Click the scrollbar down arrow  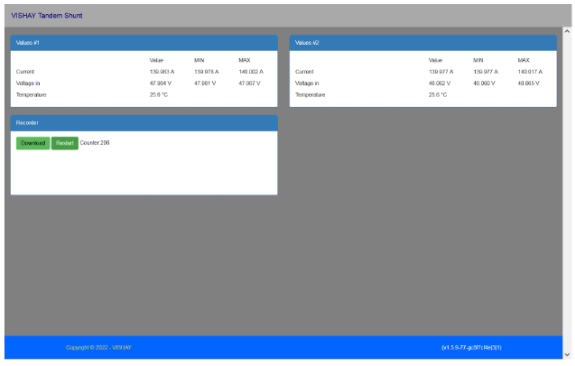[x=567, y=354]
